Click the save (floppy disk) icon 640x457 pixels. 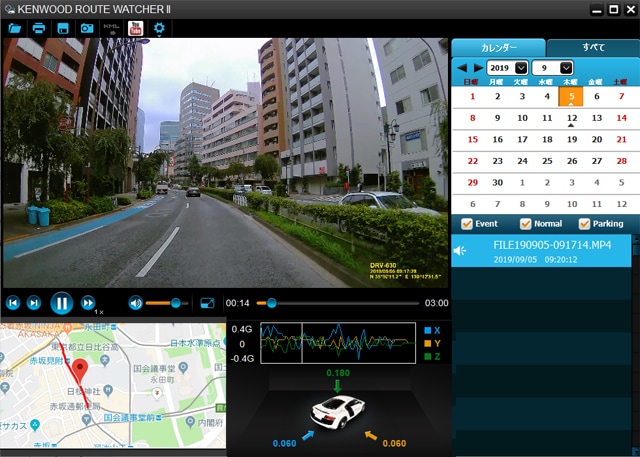[x=62, y=28]
